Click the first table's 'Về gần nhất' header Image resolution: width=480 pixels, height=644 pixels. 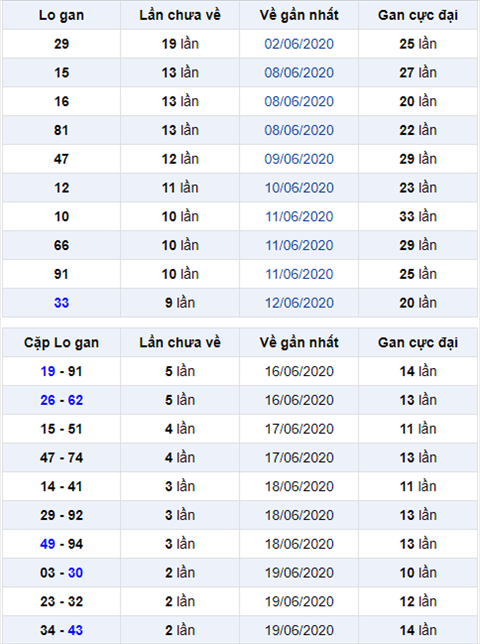click(x=299, y=15)
